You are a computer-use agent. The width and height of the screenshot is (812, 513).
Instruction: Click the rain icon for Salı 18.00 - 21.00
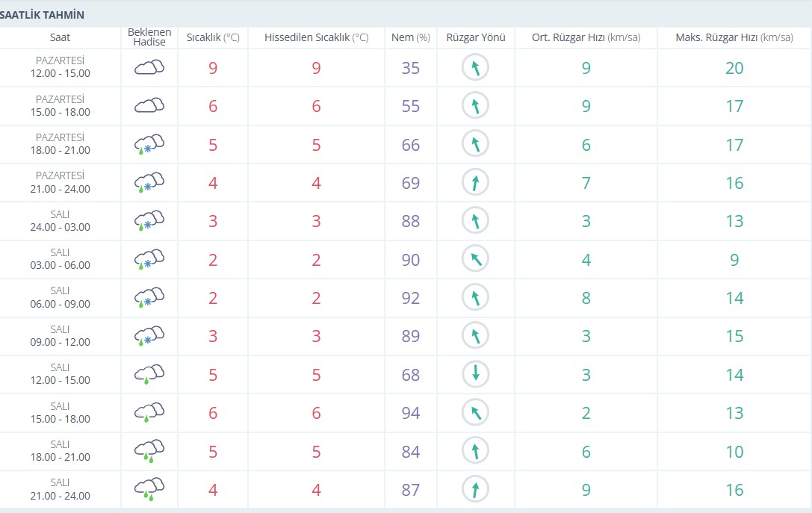coord(149,451)
